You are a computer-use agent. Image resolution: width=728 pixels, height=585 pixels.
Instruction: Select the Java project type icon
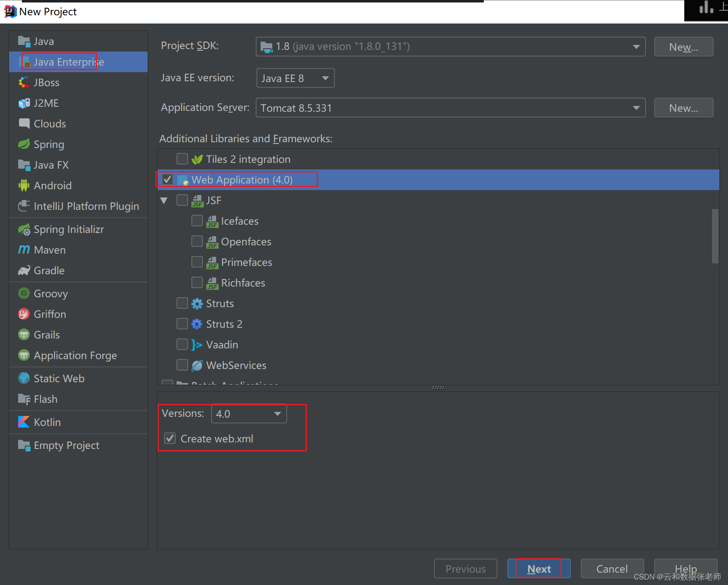point(24,42)
